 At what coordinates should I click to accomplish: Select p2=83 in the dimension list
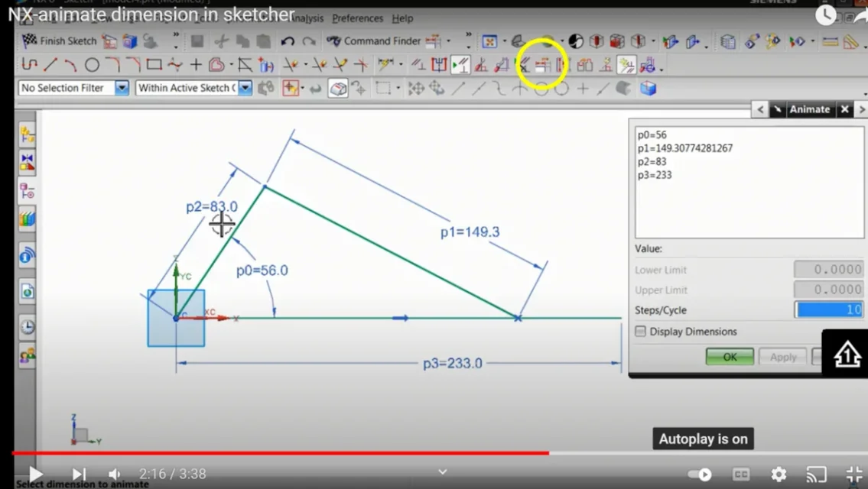tap(652, 162)
